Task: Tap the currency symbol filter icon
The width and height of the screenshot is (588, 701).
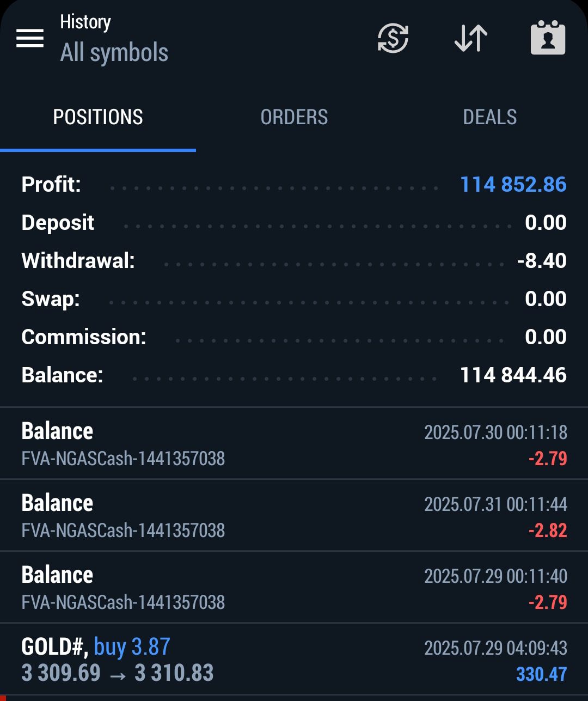Action: click(x=393, y=39)
